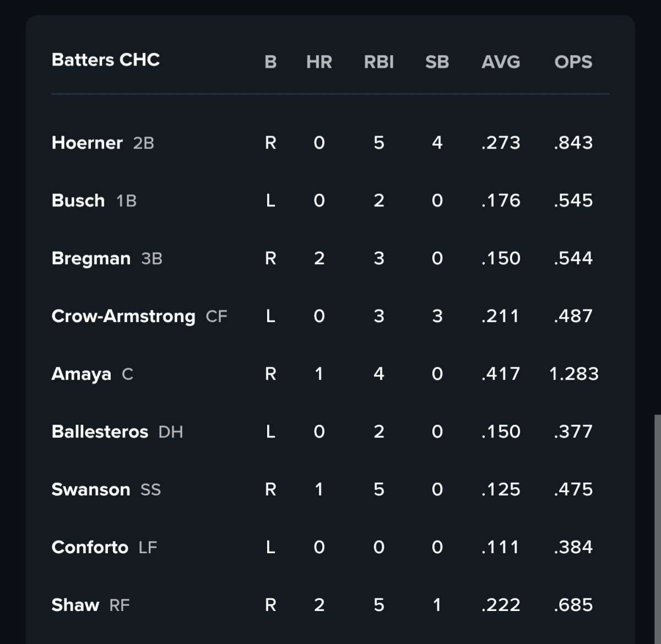
Task: Click Amaya's 1.283 OPS value
Action: point(573,374)
